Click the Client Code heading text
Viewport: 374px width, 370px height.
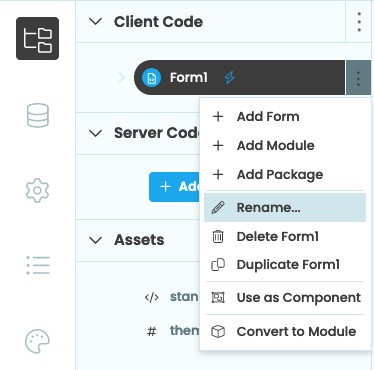tap(158, 22)
